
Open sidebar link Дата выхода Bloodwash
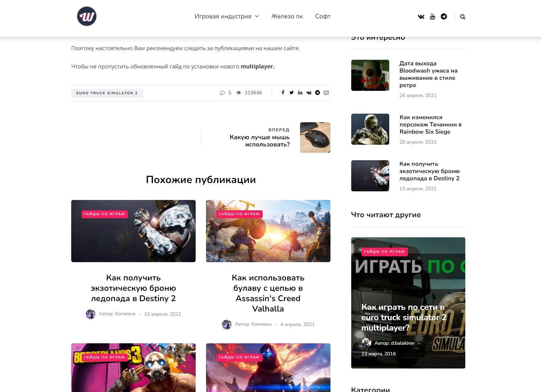coord(429,74)
